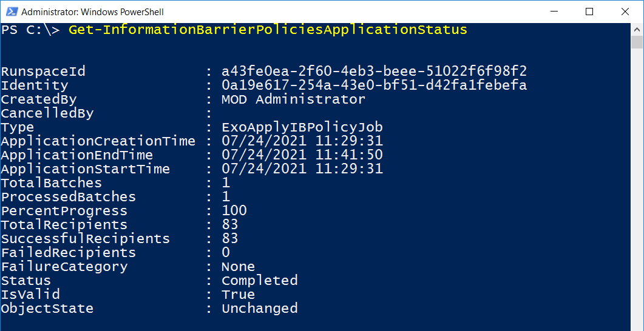
Task: Click the 'Administrator: Windows PowerShell' title text
Action: coord(92,12)
